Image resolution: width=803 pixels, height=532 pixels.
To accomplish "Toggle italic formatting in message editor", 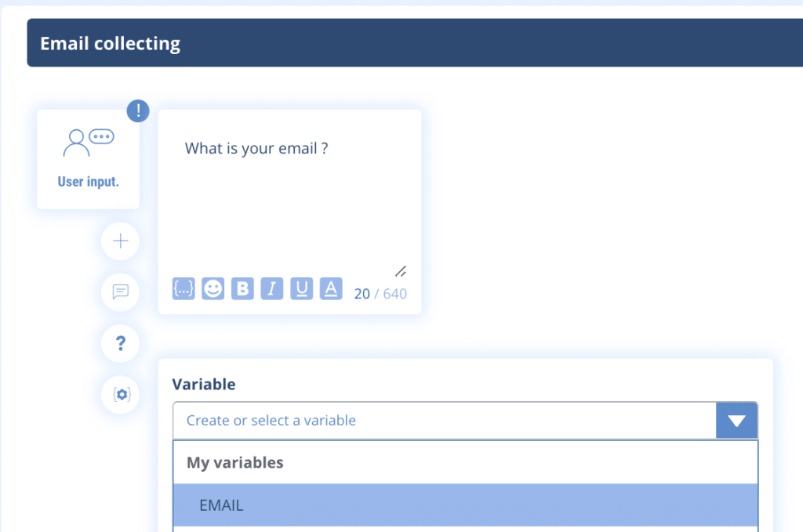I will [x=271, y=288].
